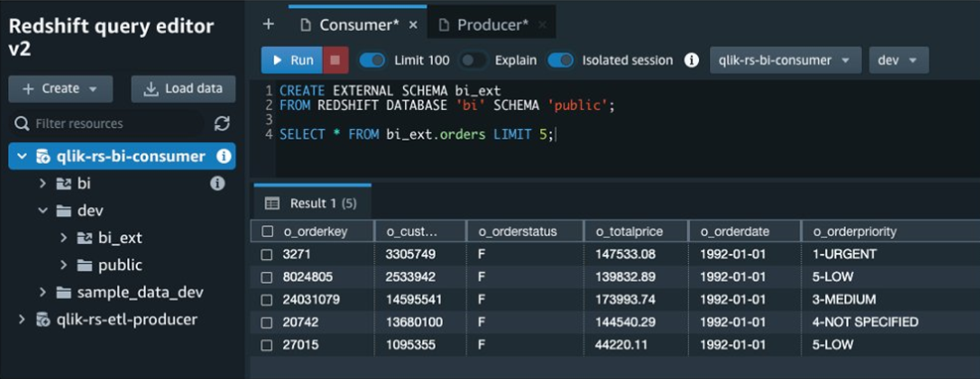The image size is (980, 379).
Task: Sort by the o_orderkey column header
Action: point(316,231)
